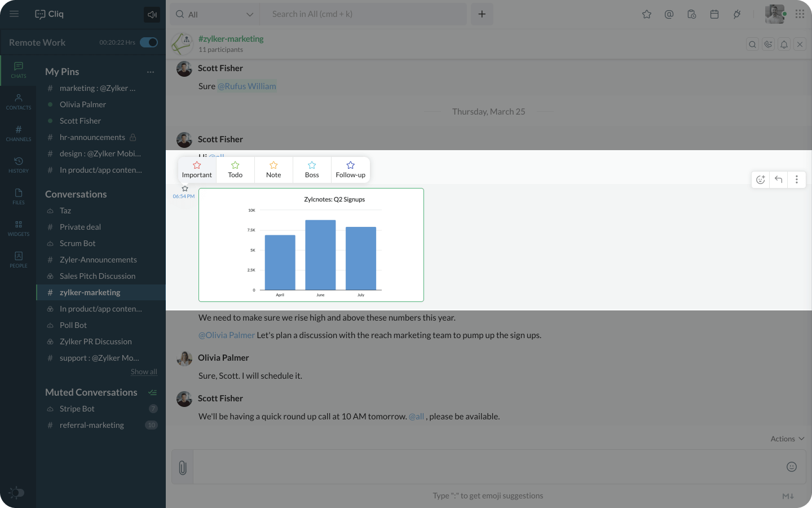
Task: Open the calendar icon in top bar
Action: 714,14
